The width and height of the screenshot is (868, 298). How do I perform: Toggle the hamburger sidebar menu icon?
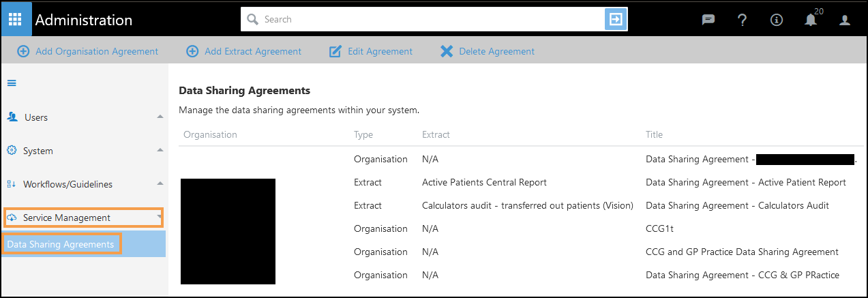12,83
